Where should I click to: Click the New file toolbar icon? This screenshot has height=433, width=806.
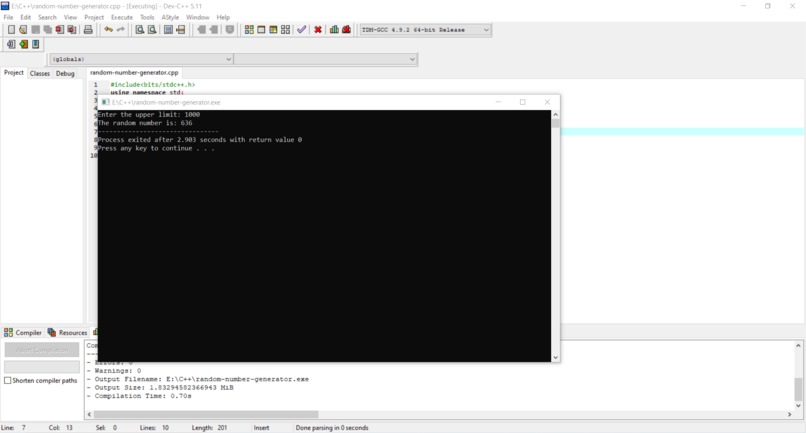[x=11, y=30]
